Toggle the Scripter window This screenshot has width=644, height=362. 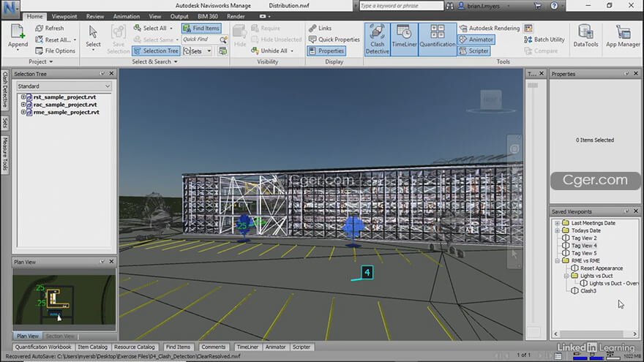coord(474,51)
